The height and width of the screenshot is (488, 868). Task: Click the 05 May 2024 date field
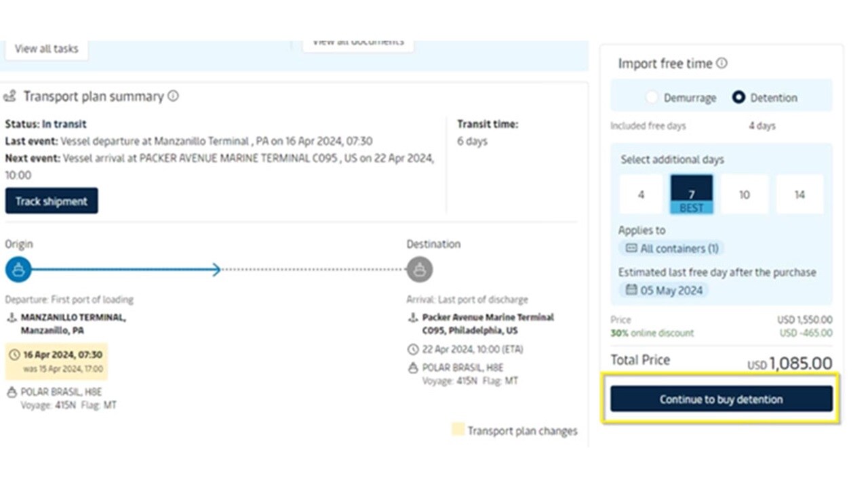663,290
